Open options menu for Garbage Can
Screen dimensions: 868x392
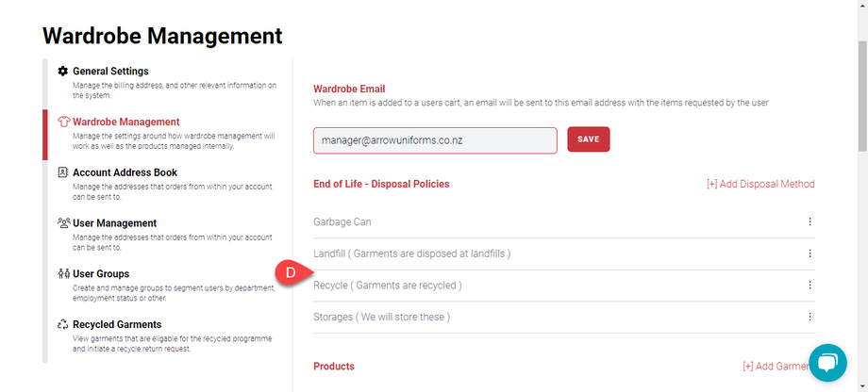(810, 222)
